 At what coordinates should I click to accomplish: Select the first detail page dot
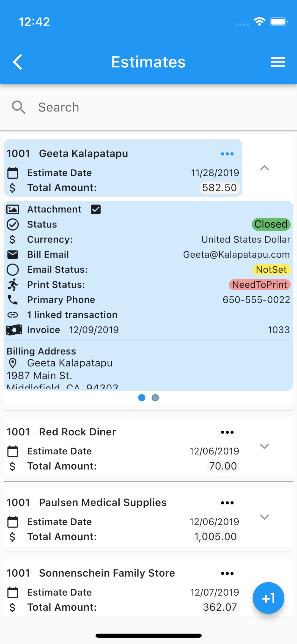pos(142,398)
